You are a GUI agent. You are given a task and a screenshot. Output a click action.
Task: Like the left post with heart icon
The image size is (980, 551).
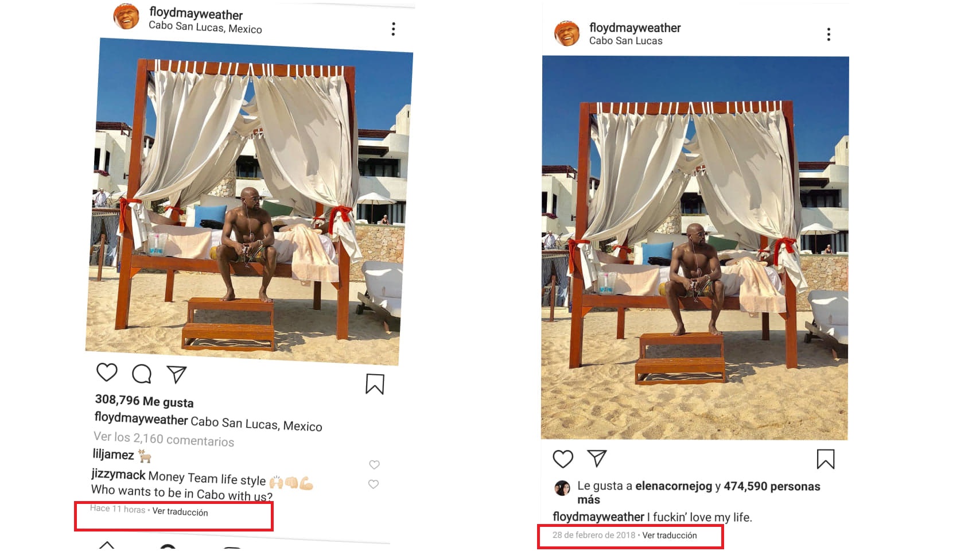(107, 372)
